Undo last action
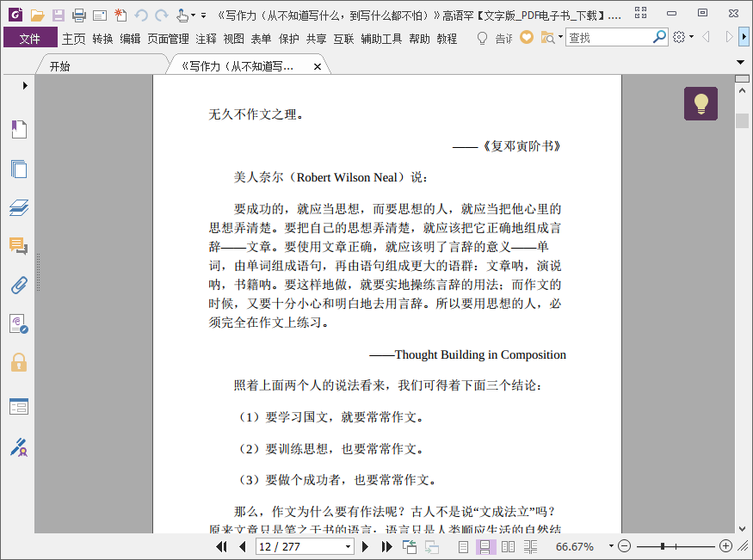The height and width of the screenshot is (560, 753). click(x=141, y=15)
